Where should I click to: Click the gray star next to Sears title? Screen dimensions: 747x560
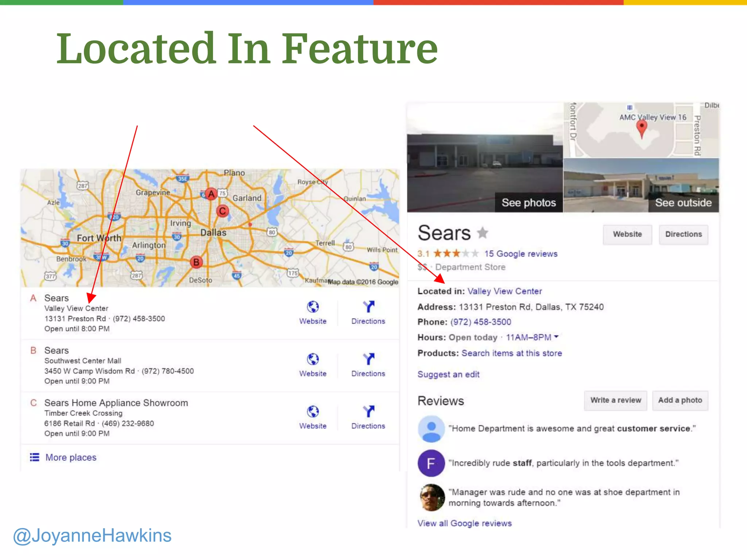[x=483, y=233]
